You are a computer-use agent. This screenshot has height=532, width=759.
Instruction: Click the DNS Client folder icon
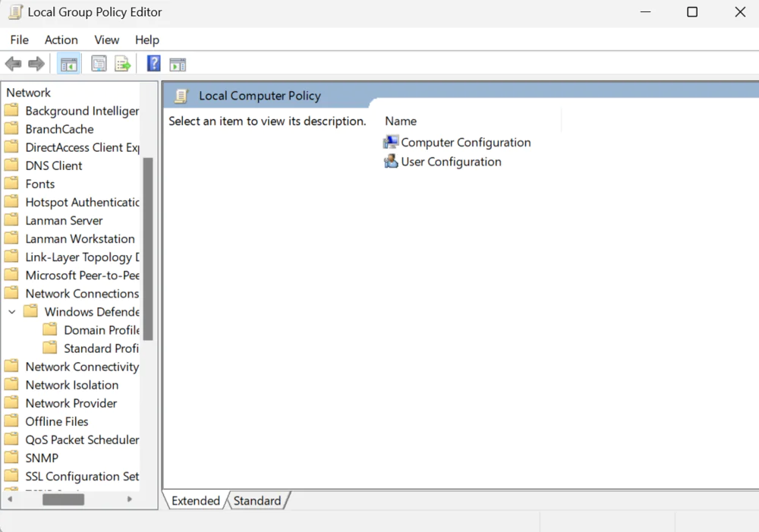[x=11, y=165]
